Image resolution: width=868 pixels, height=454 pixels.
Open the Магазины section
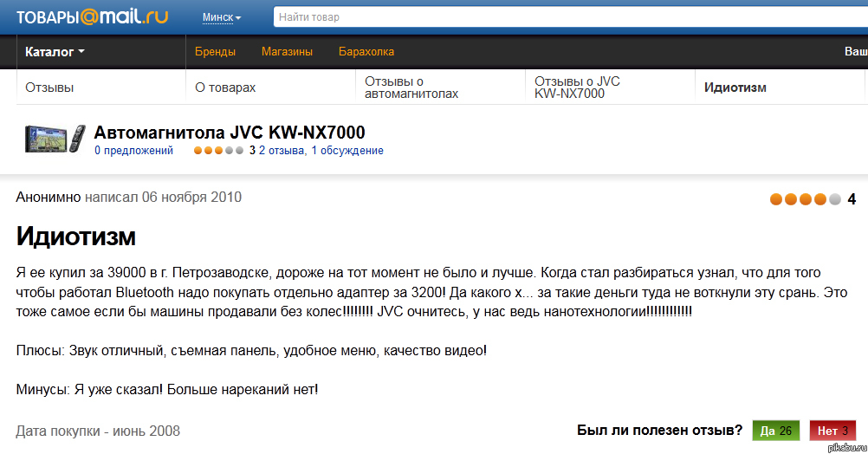tap(287, 51)
